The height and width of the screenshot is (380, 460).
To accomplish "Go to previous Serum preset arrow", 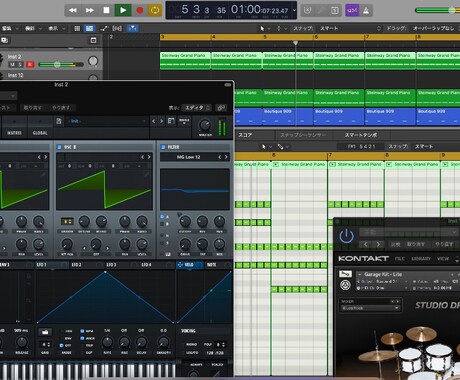I will point(154,121).
